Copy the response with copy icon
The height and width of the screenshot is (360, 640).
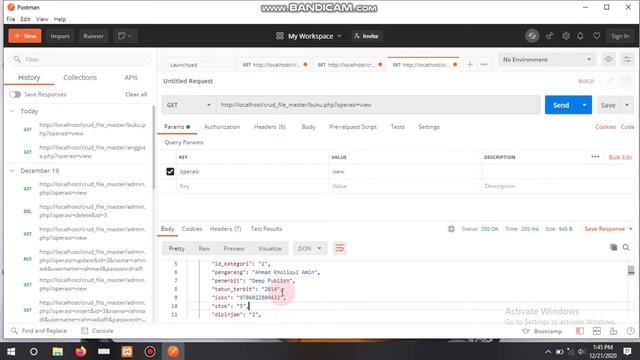[x=613, y=247]
